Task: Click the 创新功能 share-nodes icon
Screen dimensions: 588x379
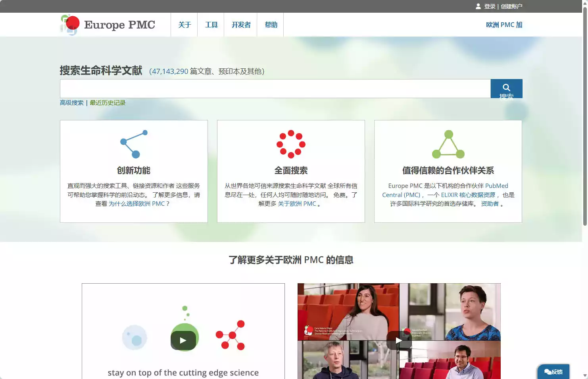Action: pos(134,144)
